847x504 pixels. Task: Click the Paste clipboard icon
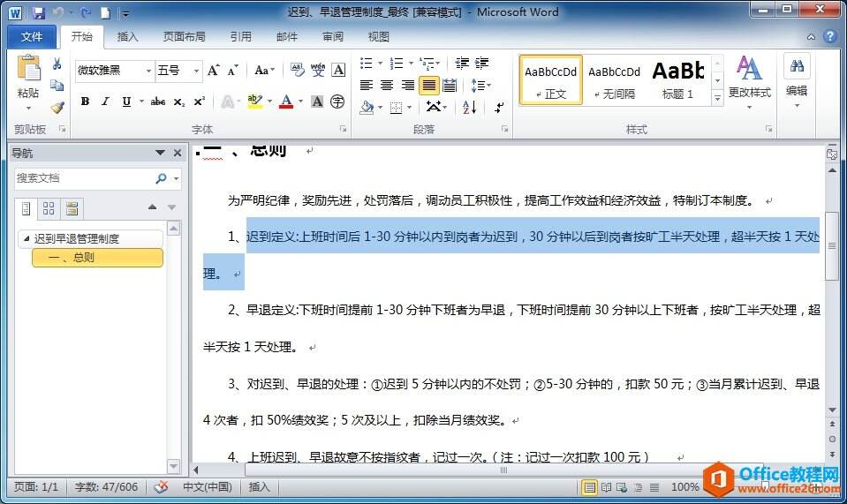coord(28,69)
